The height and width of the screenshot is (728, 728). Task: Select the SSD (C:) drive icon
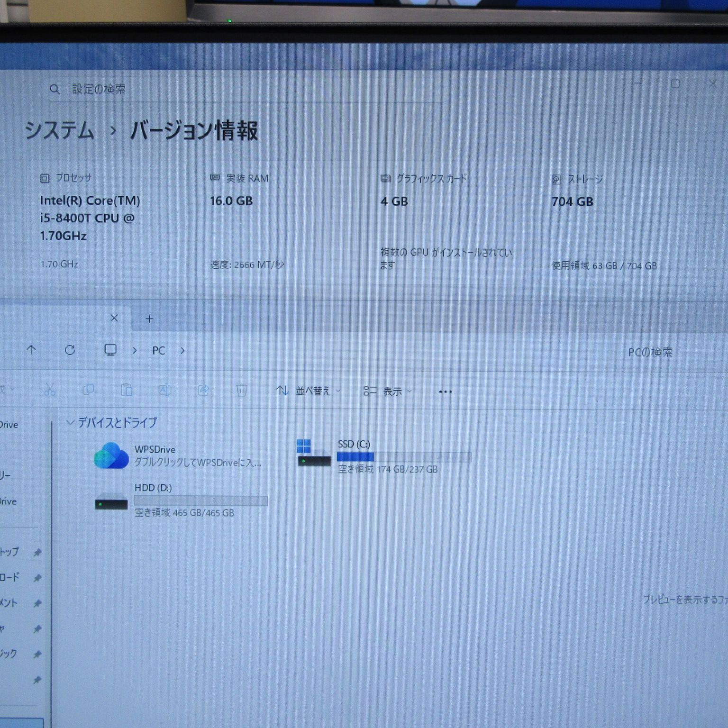coord(313,453)
